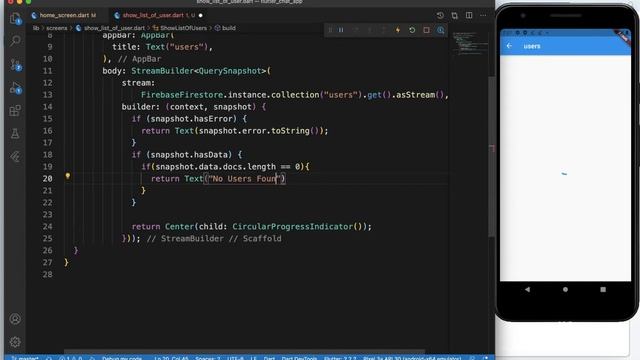Open errors and warnings count in status bar
Image resolution: width=640 pixels, height=360 pixels.
point(70,358)
